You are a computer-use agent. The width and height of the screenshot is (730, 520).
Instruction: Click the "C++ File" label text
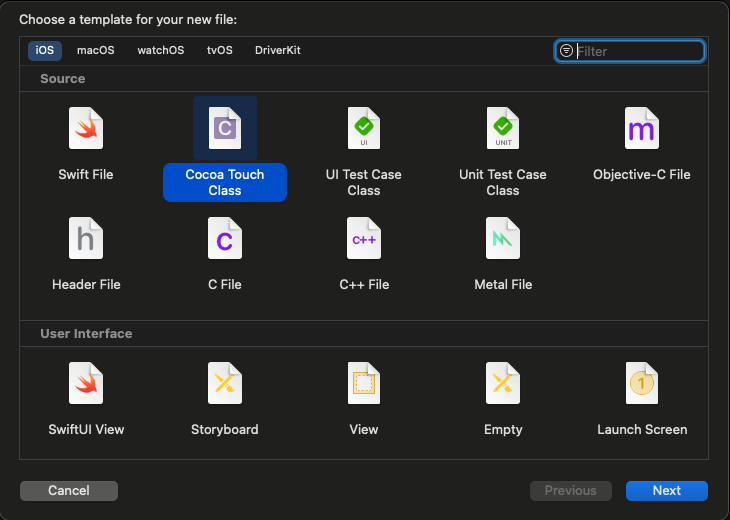(364, 284)
